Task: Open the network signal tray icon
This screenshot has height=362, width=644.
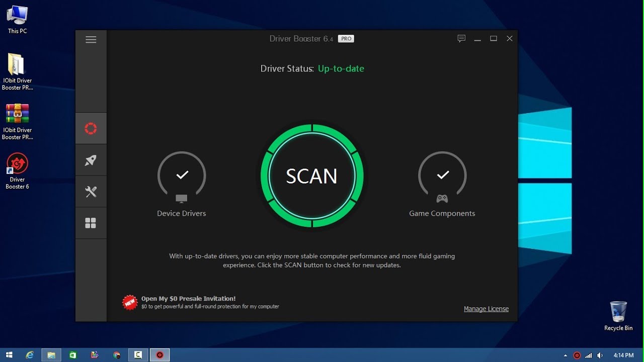Action: click(589, 355)
